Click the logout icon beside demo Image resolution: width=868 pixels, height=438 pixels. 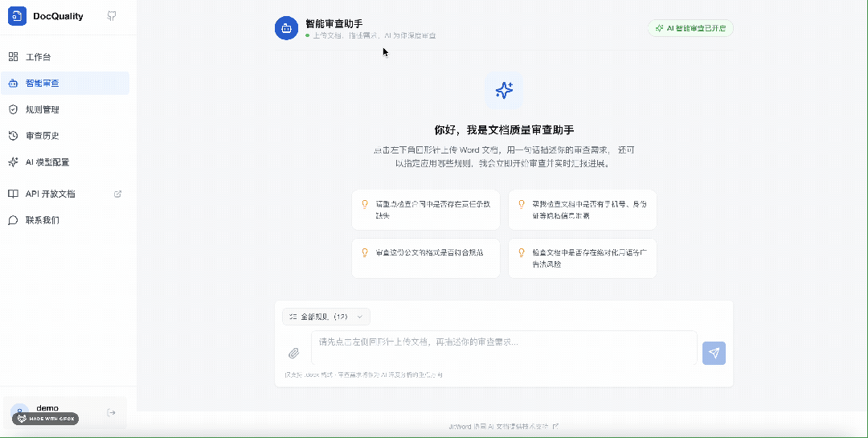point(111,412)
